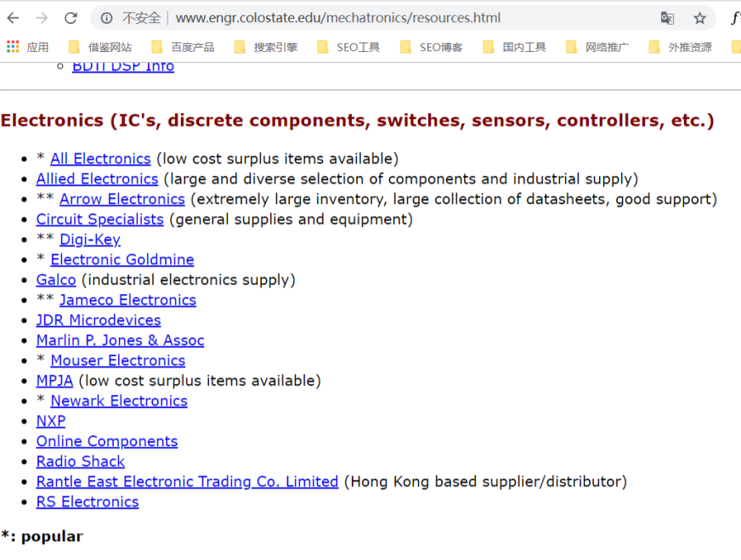Open the RS Electronics link
Viewport: 741px width, 560px height.
88,502
